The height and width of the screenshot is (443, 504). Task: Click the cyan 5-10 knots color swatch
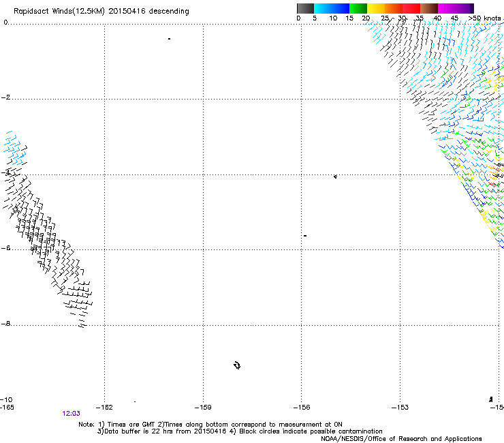click(323, 8)
